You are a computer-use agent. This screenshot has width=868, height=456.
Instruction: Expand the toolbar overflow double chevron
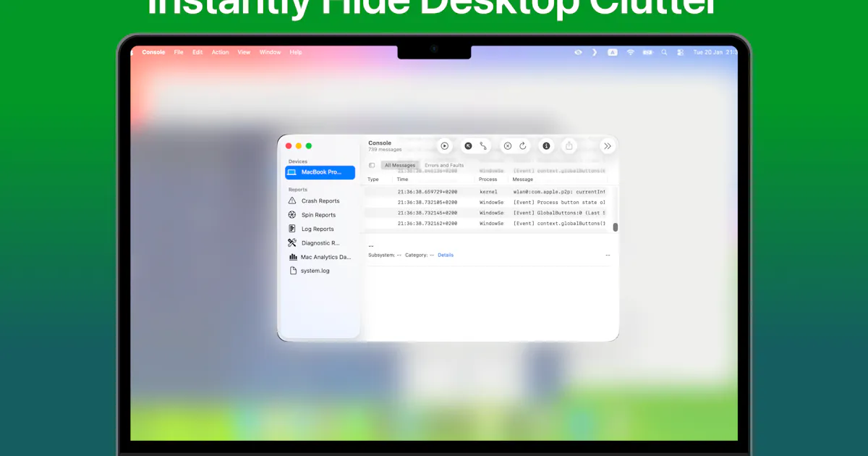608,146
